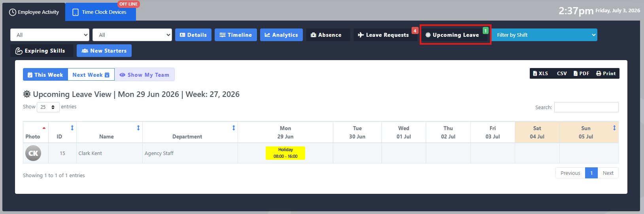Open the Expiring Skills view
Screen dimensions: 644x214
(42, 51)
